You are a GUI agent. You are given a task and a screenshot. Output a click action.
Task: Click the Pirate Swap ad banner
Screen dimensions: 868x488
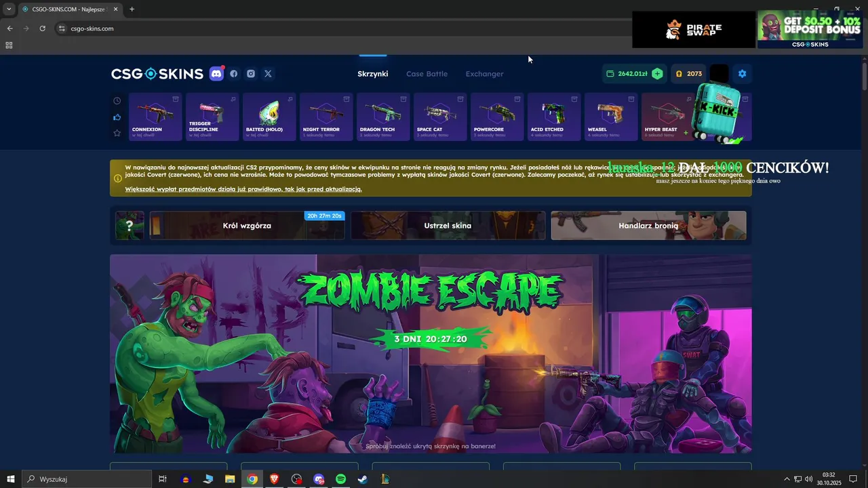pos(694,30)
